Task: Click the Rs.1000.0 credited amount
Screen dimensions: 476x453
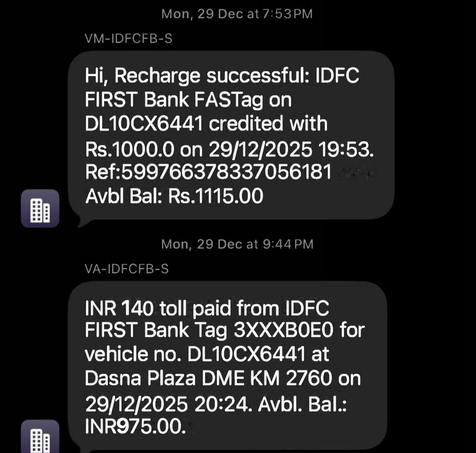Action: click(x=130, y=149)
